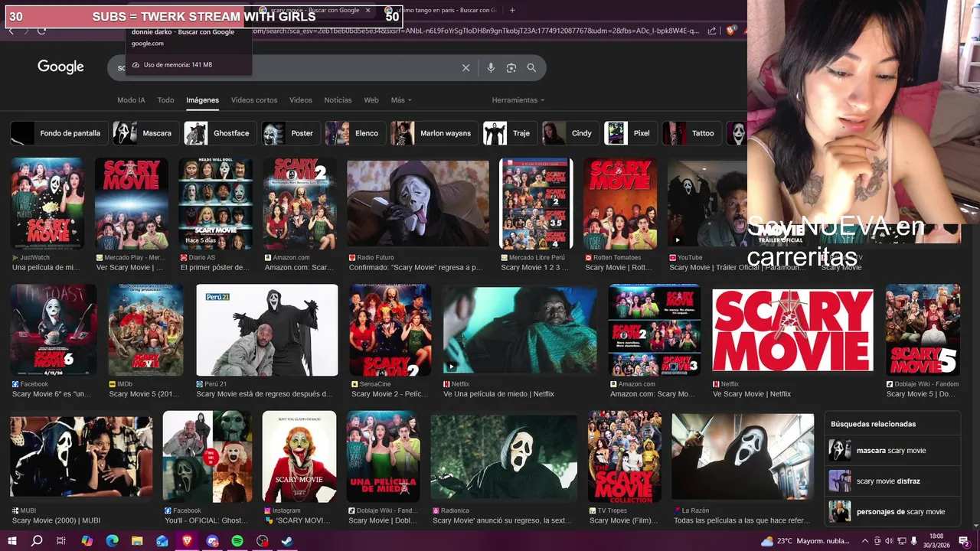Filter by Elenco chip
The width and height of the screenshot is (980, 551).
[355, 133]
